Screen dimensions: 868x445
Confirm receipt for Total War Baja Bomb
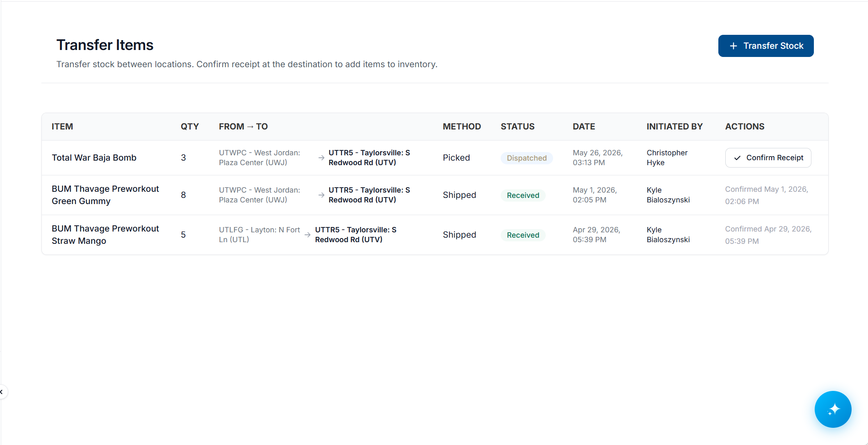tap(768, 158)
